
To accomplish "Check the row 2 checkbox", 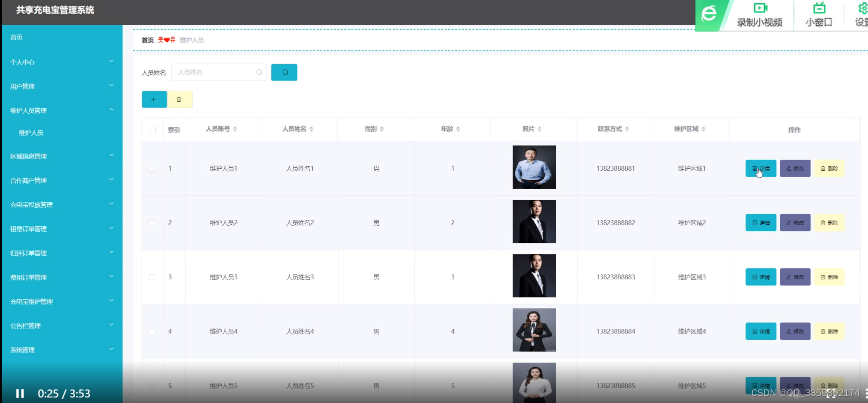I will coord(152,223).
